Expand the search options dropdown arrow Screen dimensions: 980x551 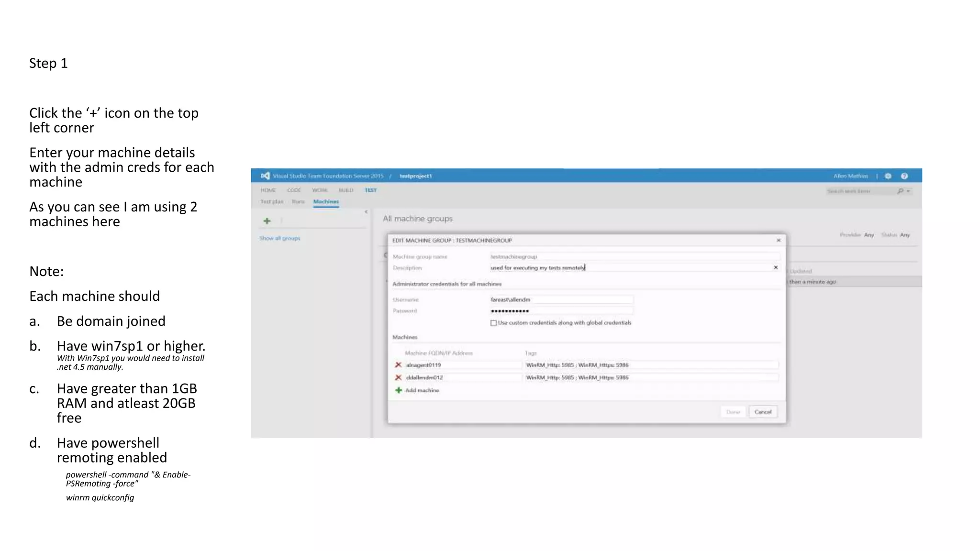click(x=908, y=191)
